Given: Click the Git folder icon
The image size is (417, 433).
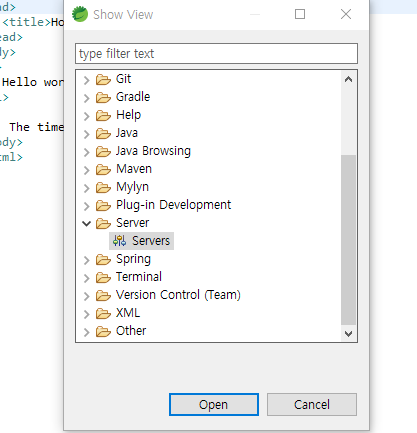Looking at the screenshot, I should point(103,80).
